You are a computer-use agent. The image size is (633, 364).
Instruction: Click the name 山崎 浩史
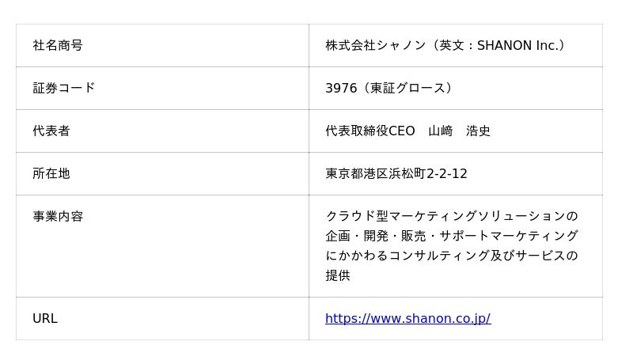(459, 131)
